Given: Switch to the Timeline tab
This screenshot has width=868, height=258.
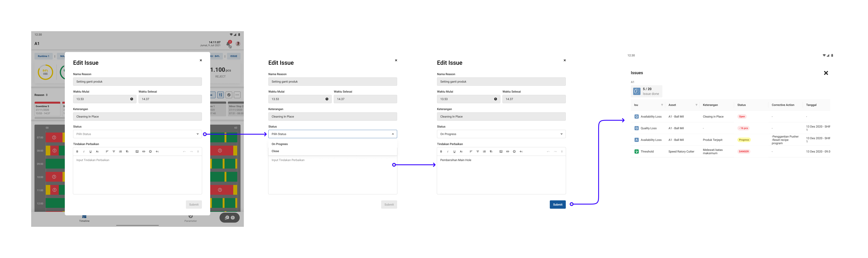Looking at the screenshot, I should pos(84,219).
